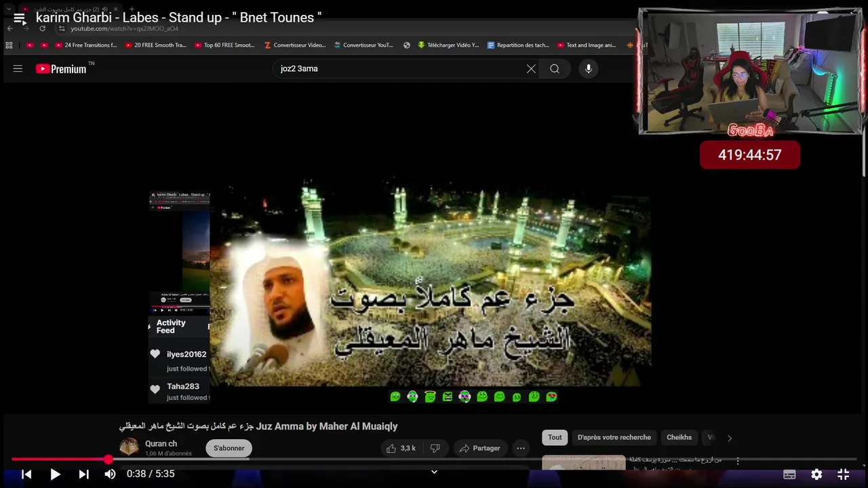This screenshot has width=868, height=488.
Task: Subscribe with the S'abonner button
Action: [x=229, y=448]
